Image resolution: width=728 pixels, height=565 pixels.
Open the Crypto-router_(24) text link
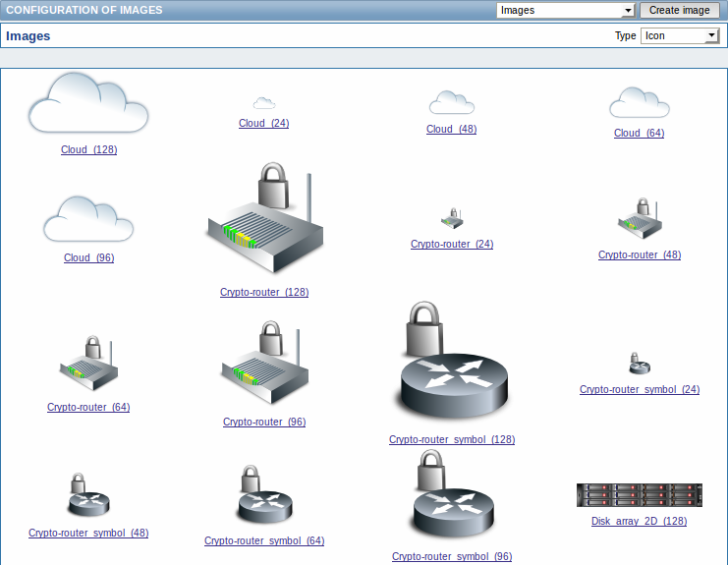pos(452,244)
